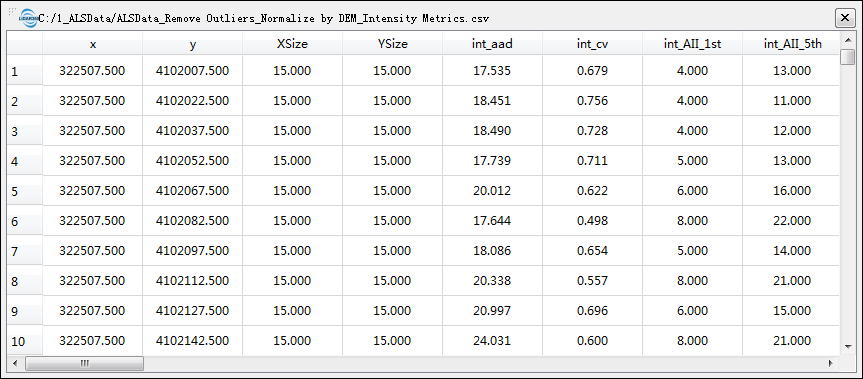Click int_aad cell 20.997

492,311
